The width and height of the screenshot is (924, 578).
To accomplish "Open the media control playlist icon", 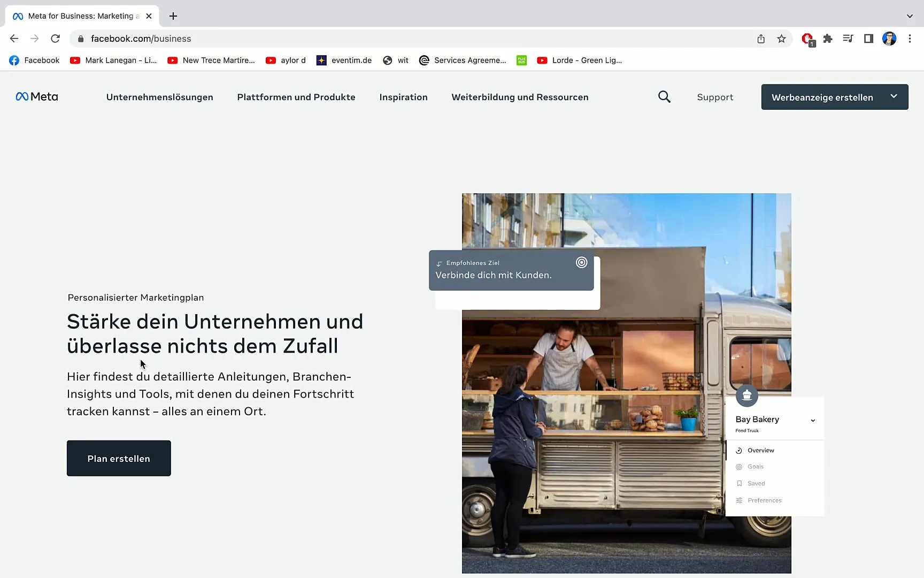I will (848, 39).
